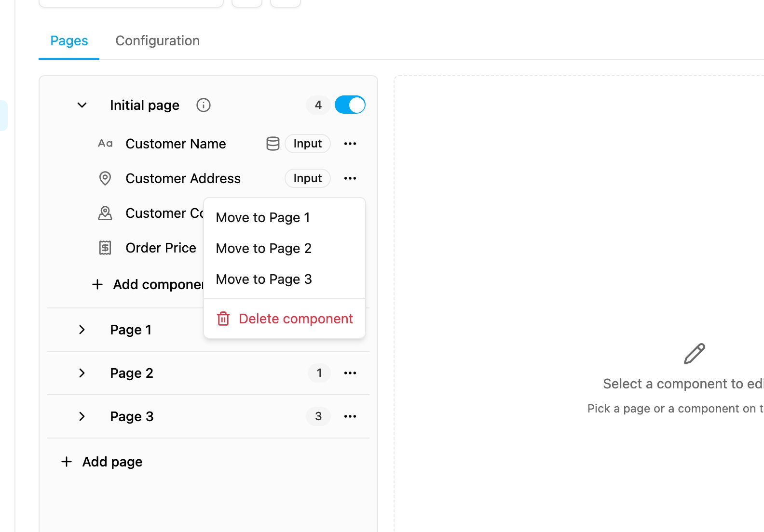Expand the Page 3 section
The image size is (764, 532).
click(x=82, y=416)
